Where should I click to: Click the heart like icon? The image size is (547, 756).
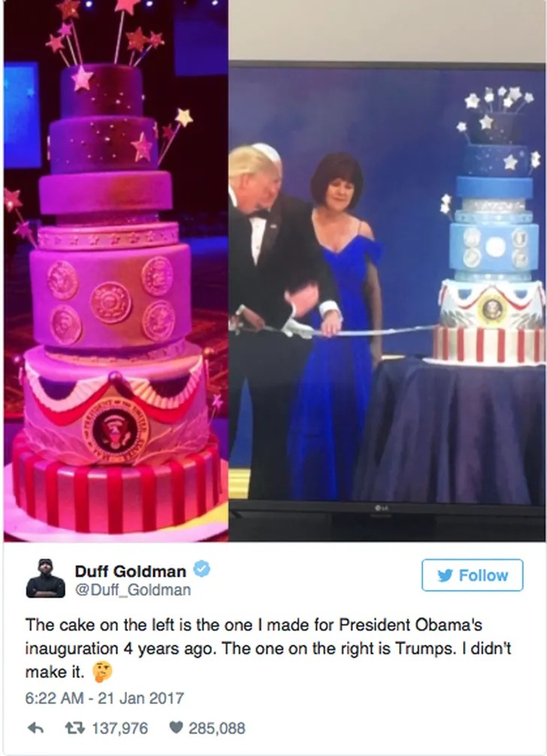pos(177,727)
